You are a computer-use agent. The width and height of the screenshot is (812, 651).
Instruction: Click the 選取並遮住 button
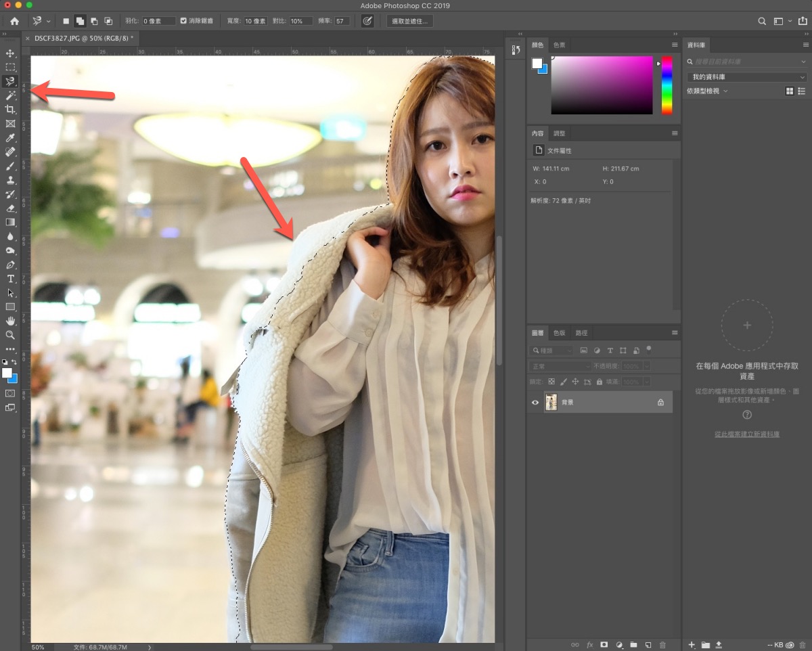(x=410, y=21)
